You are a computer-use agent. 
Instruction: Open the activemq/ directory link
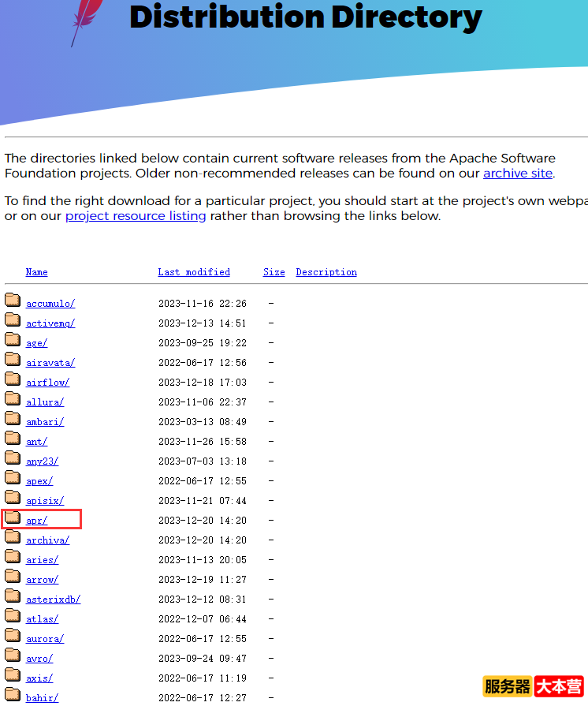50,323
